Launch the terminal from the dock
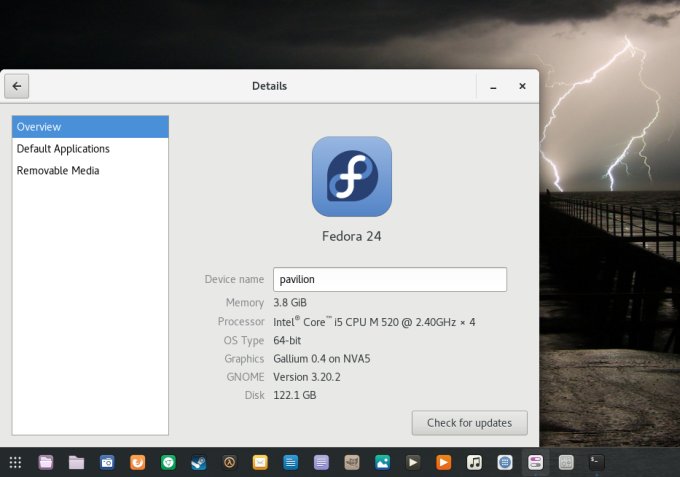This screenshot has height=477, width=680. tap(597, 462)
